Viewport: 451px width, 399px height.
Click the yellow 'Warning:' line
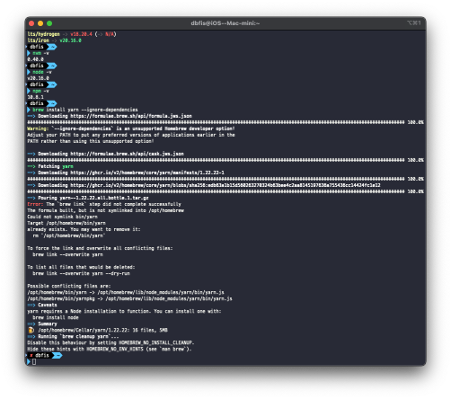(131, 129)
